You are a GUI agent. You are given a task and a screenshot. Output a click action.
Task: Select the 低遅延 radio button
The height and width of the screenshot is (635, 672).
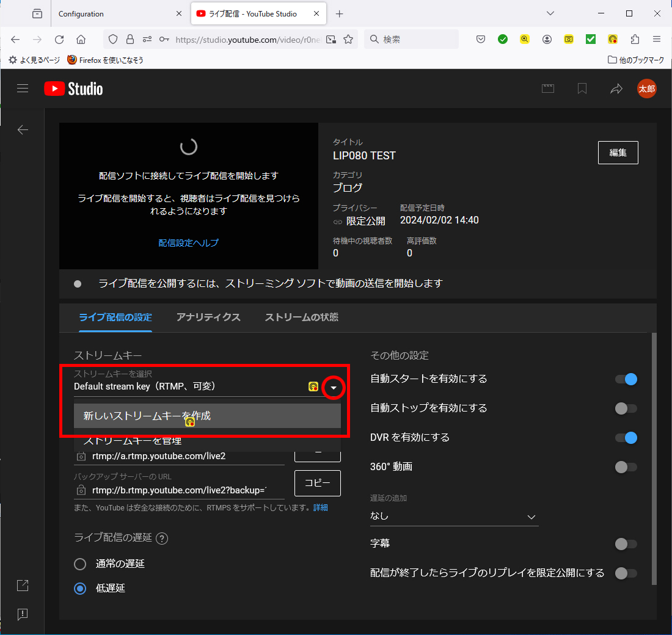(80, 589)
